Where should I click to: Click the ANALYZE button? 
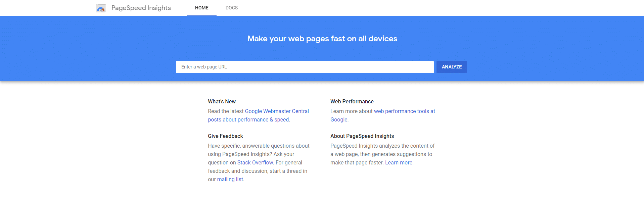click(452, 67)
